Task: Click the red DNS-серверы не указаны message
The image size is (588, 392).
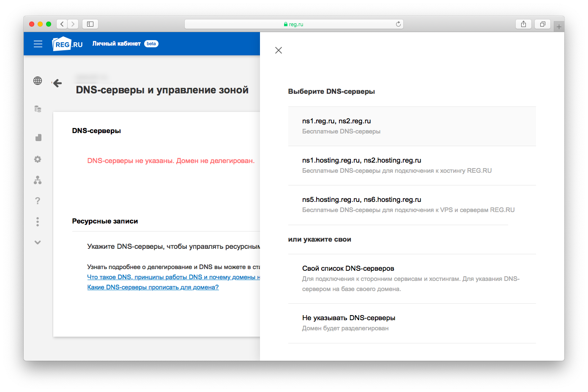Action: [x=171, y=161]
